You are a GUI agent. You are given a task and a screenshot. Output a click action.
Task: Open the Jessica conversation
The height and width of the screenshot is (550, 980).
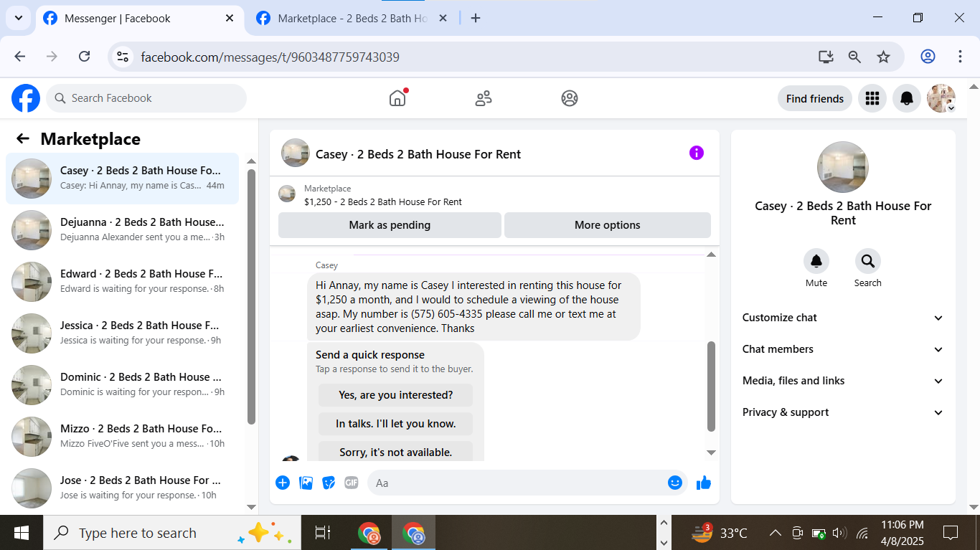click(123, 333)
